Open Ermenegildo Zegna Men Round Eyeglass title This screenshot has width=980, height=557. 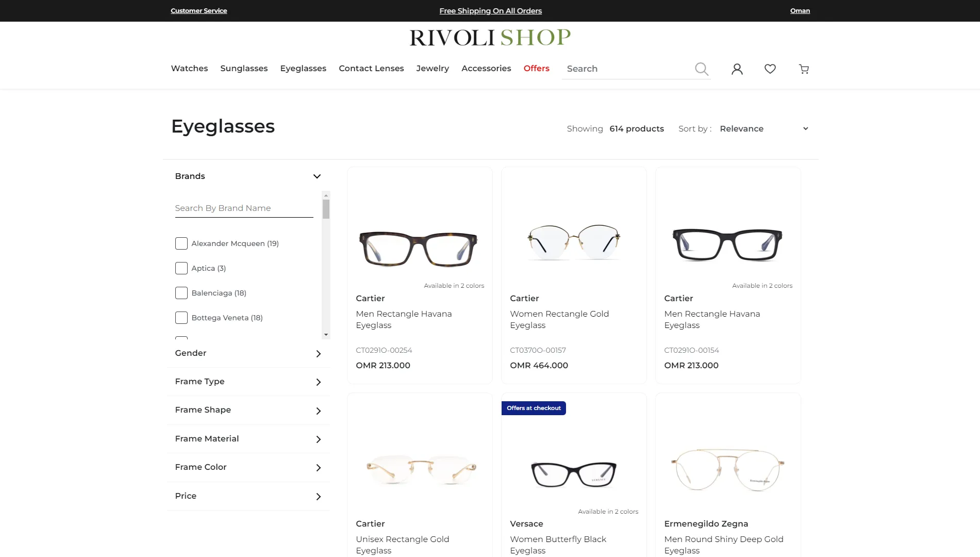(x=724, y=545)
